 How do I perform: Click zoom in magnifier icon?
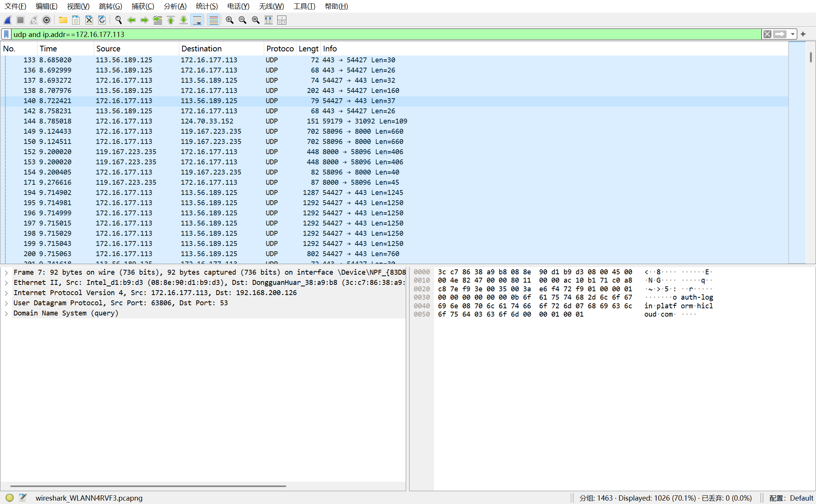click(x=229, y=20)
